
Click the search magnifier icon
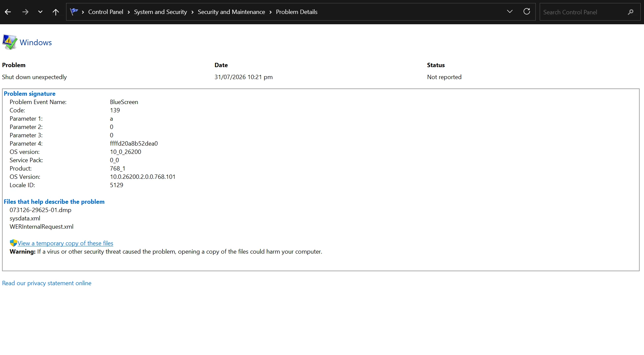click(631, 12)
